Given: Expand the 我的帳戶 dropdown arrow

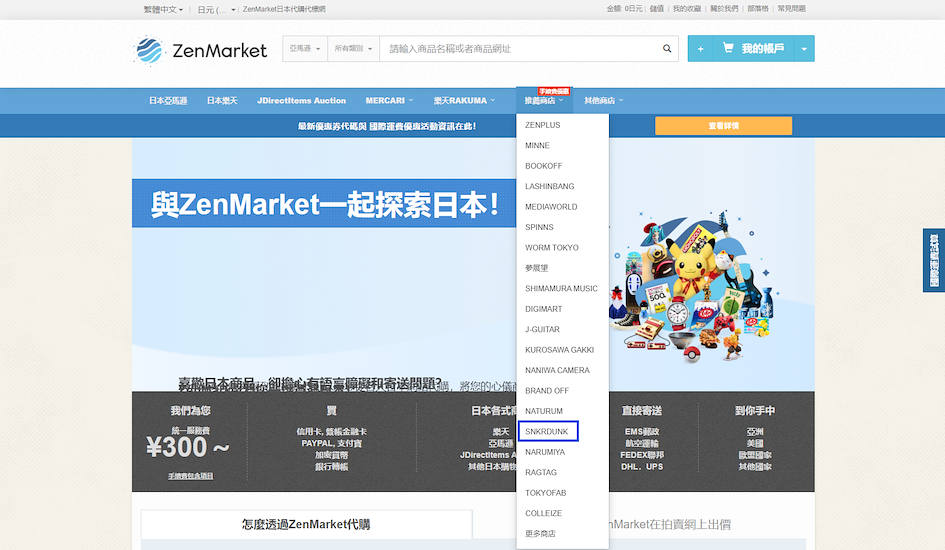Looking at the screenshot, I should point(804,49).
